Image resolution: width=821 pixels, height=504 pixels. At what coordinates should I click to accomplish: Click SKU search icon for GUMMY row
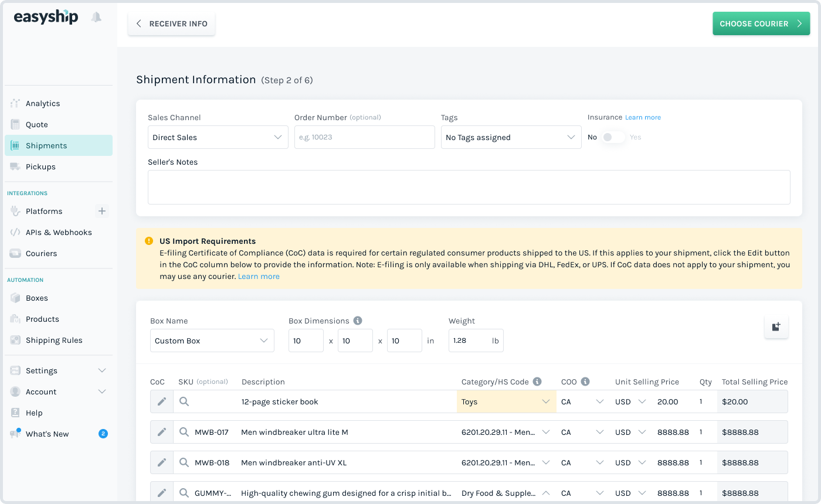(184, 493)
